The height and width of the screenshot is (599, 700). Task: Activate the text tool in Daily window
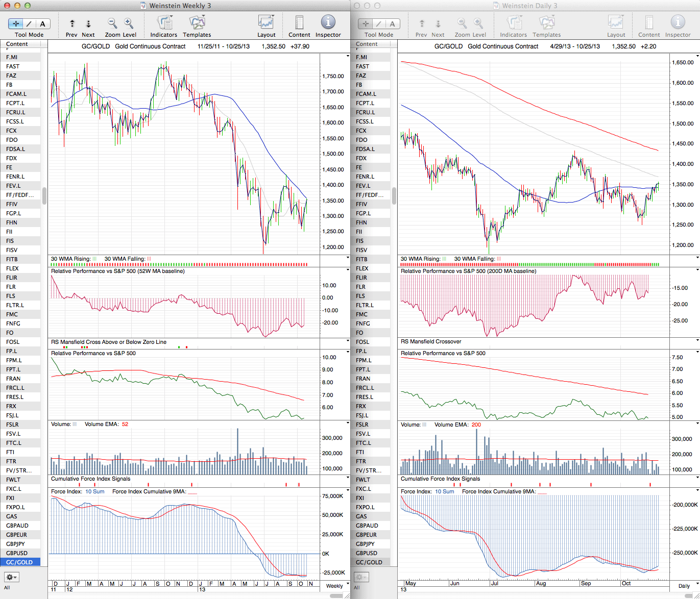tap(392, 23)
